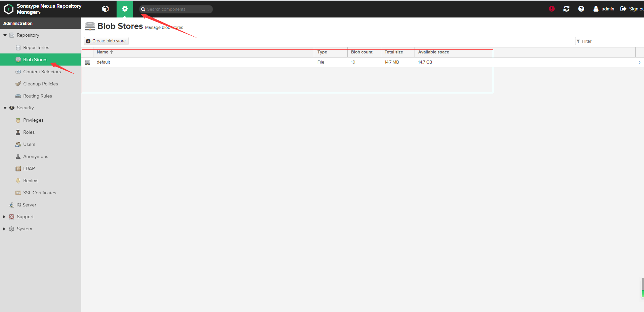644x312 pixels.
Task: Expand the Support tree section
Action: [x=4, y=217]
